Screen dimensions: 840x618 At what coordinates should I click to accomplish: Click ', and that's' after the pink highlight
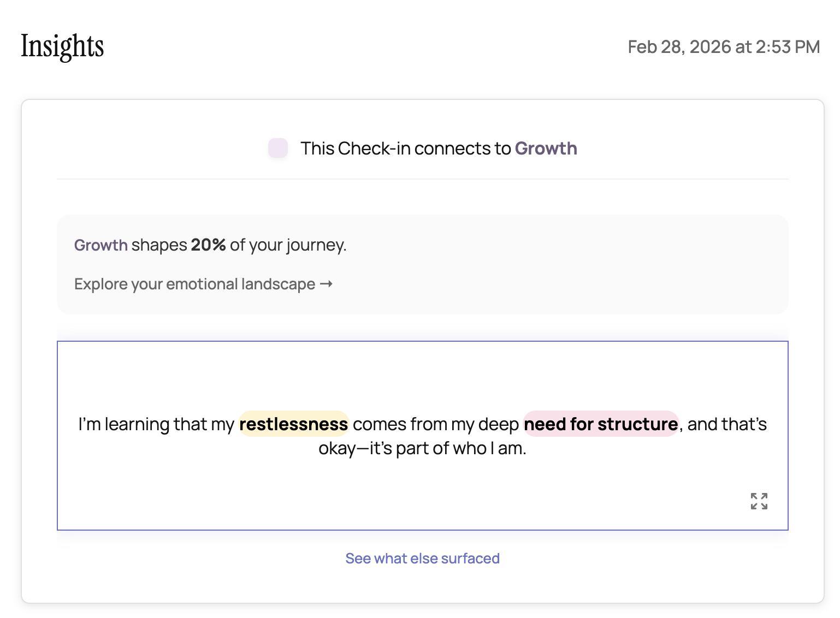pyautogui.click(x=724, y=424)
